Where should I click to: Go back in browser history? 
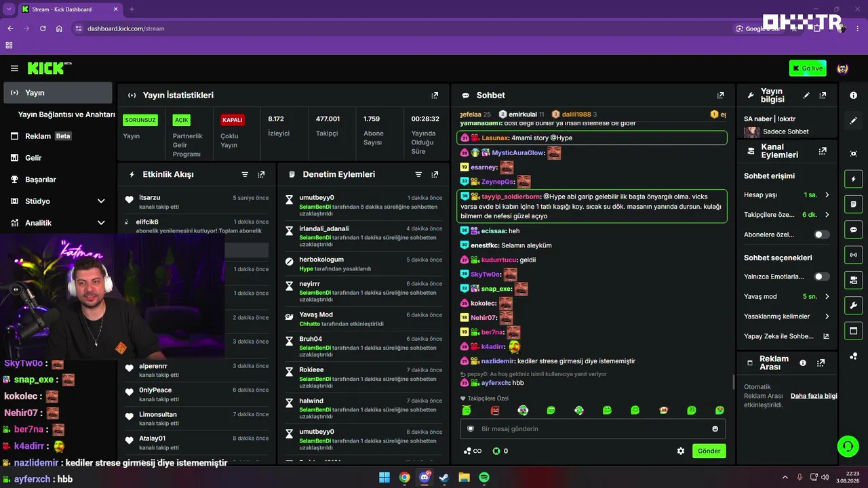pos(10,28)
